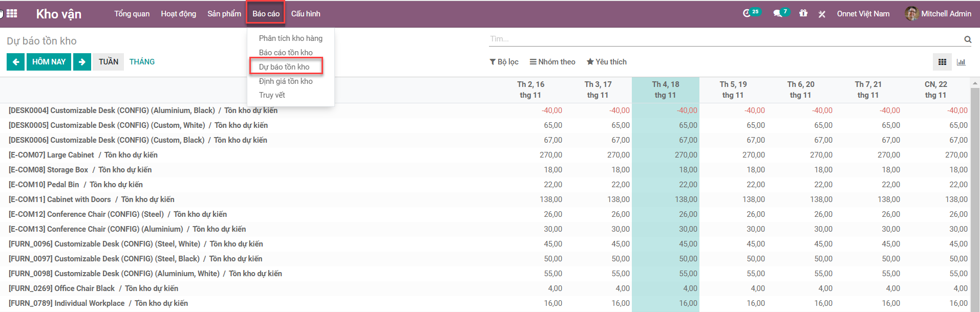This screenshot has width=980, height=312.
Task: Click the gift icon in top bar
Action: tap(803, 13)
